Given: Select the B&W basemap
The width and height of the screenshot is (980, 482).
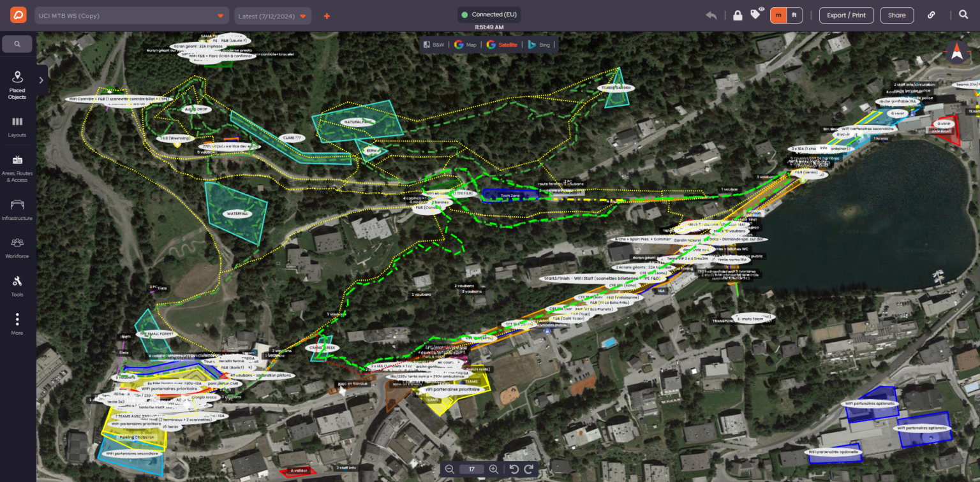Looking at the screenshot, I should (x=434, y=45).
